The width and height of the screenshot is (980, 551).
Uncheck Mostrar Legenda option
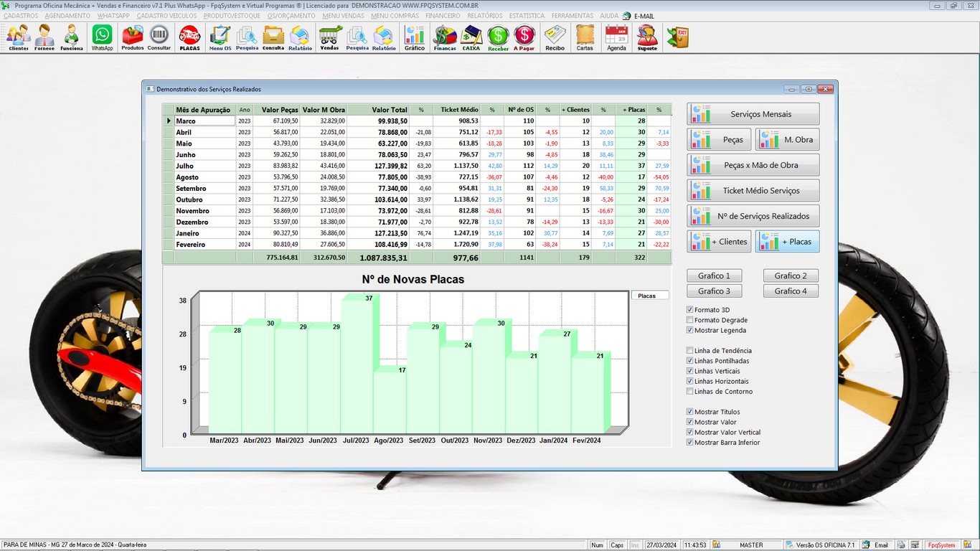point(690,330)
